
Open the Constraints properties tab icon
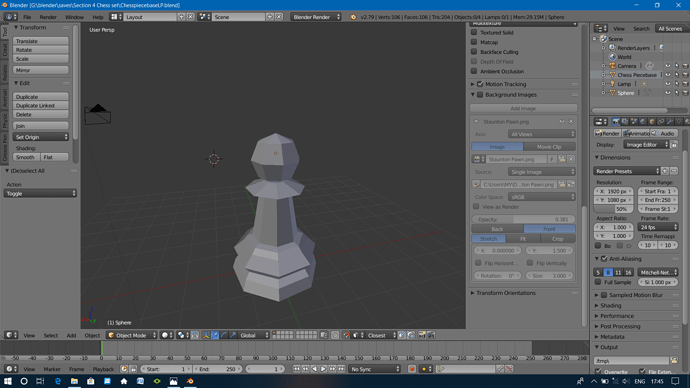661,122
